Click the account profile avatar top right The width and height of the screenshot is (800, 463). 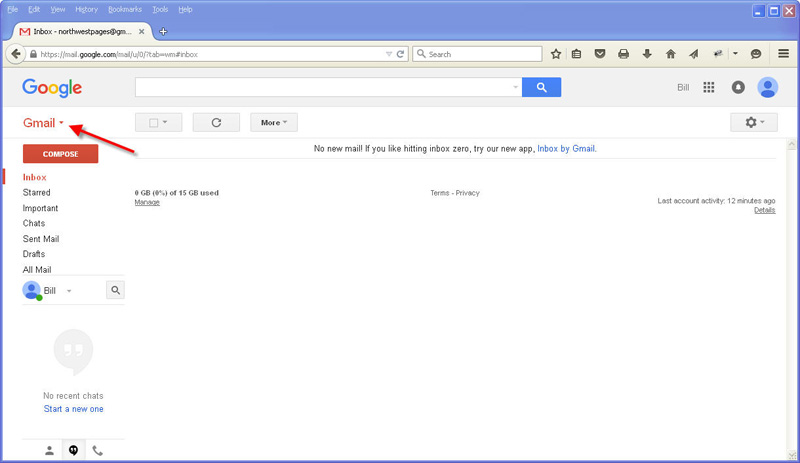pyautogui.click(x=767, y=87)
